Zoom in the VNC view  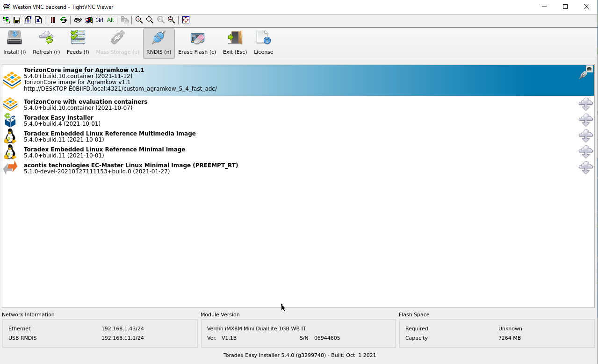[139, 20]
